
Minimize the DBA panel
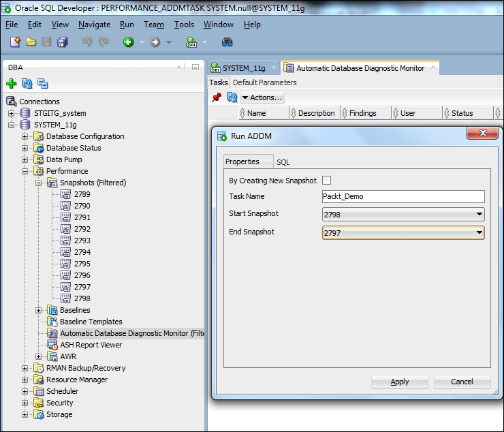tap(195, 67)
